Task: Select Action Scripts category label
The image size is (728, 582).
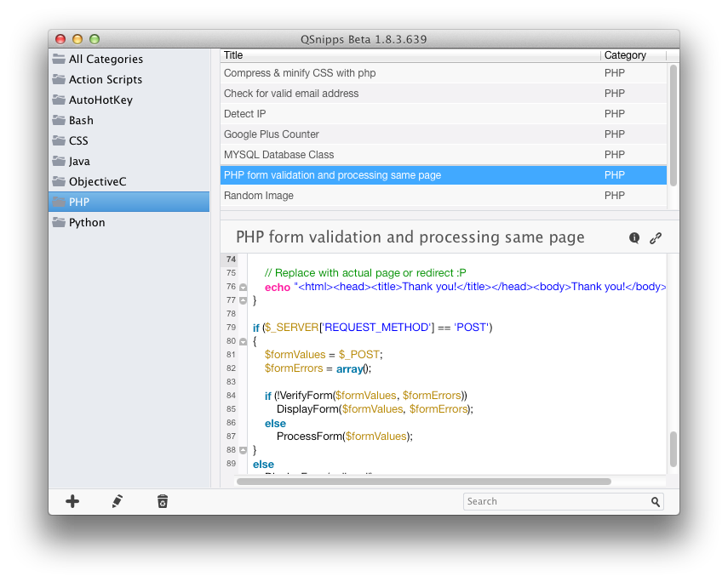Action: tap(106, 79)
